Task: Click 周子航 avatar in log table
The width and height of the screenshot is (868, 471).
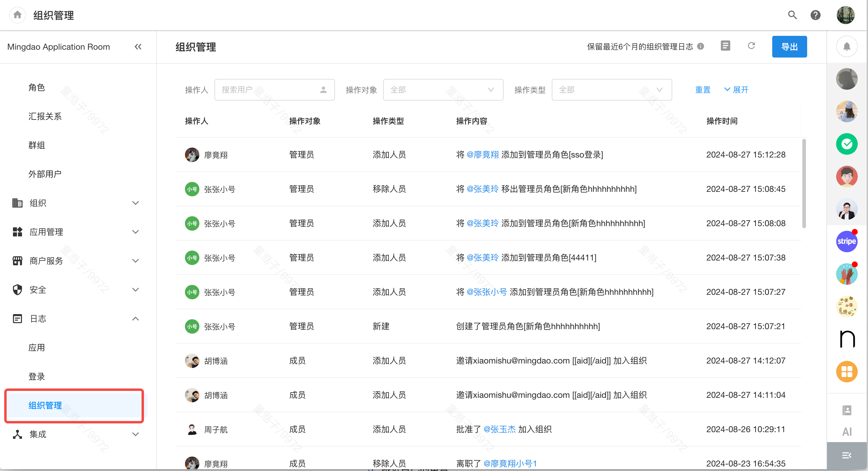Action: [192, 429]
